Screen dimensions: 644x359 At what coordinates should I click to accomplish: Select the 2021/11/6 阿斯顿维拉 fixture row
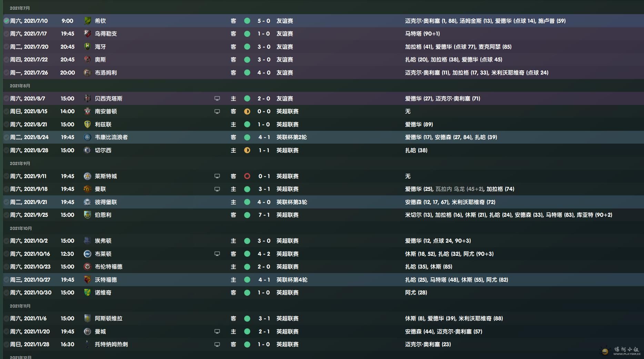(323, 319)
